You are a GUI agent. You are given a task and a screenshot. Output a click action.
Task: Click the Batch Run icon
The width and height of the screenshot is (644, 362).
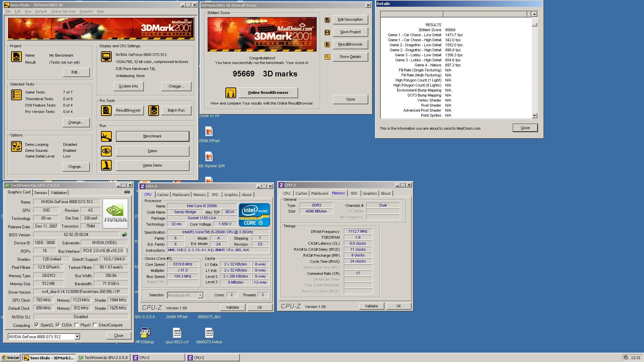coord(154,110)
